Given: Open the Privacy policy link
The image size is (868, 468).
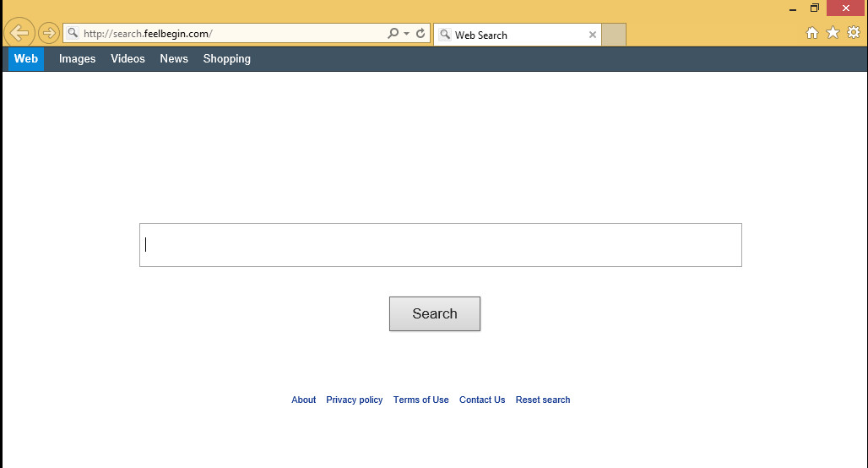Looking at the screenshot, I should (355, 400).
